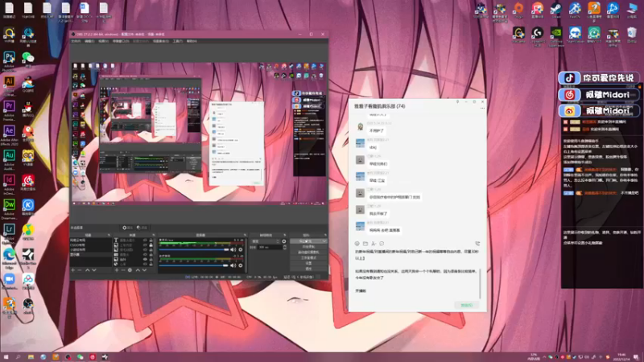Screen dimensions: 644x362
Task: Click the send-file folder icon in WeChat
Action: click(365, 244)
